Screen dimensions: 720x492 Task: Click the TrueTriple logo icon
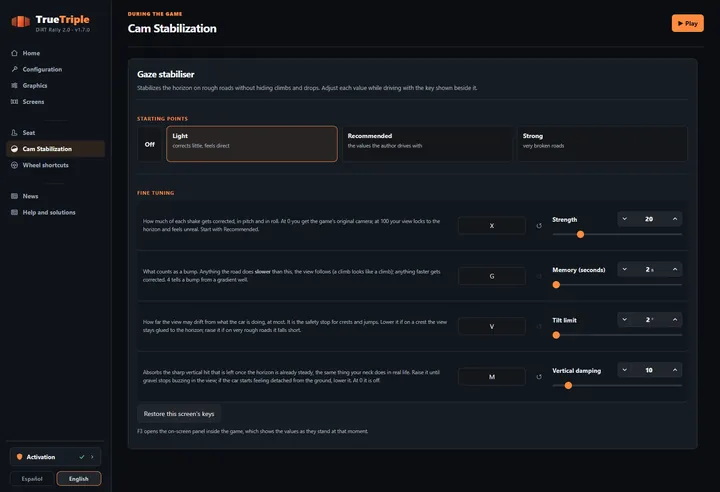(x=20, y=21)
